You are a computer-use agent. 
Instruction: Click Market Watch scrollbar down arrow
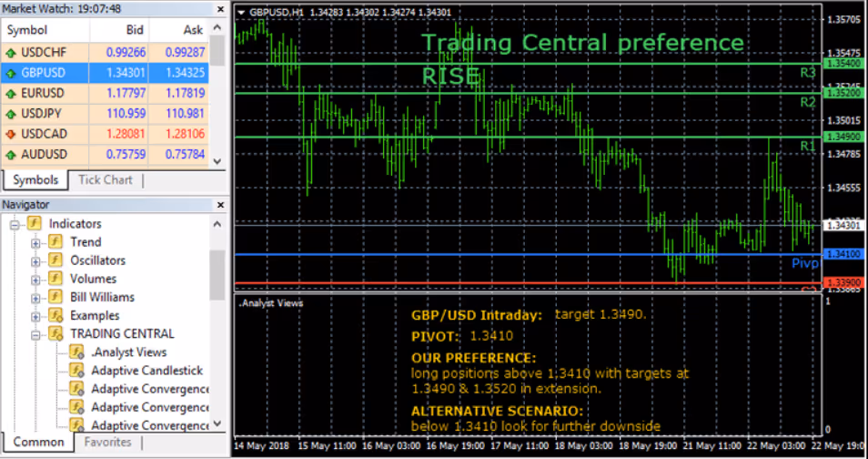(x=217, y=161)
